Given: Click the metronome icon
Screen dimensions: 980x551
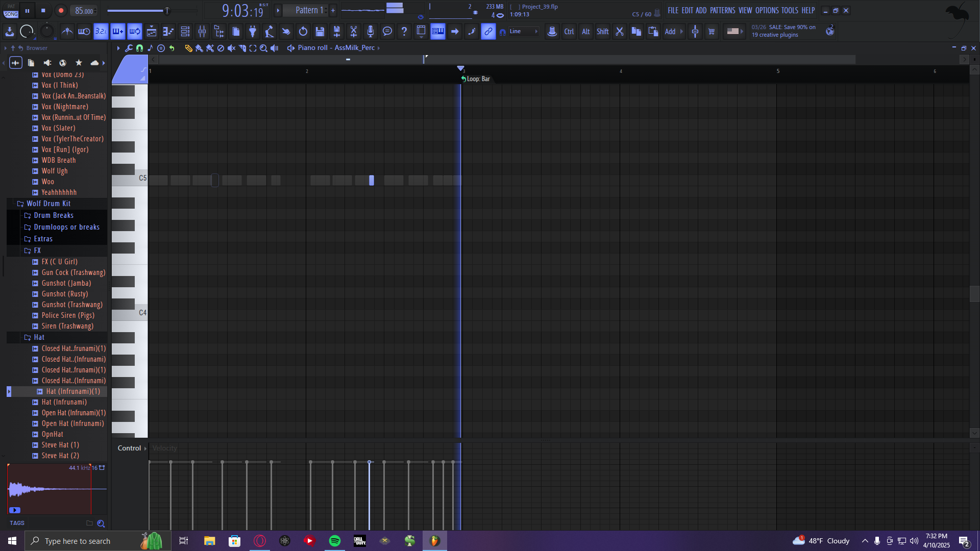Looking at the screenshot, I should point(67,32).
